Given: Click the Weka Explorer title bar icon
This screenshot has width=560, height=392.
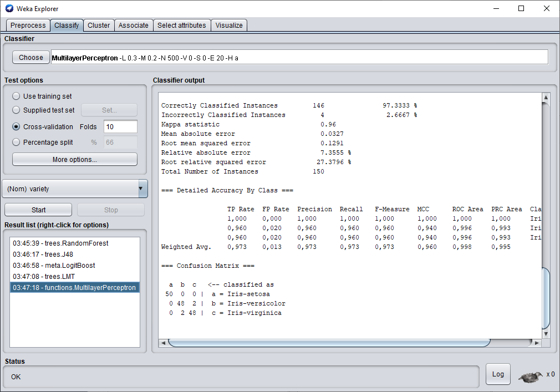Looking at the screenshot, I should click(x=9, y=8).
